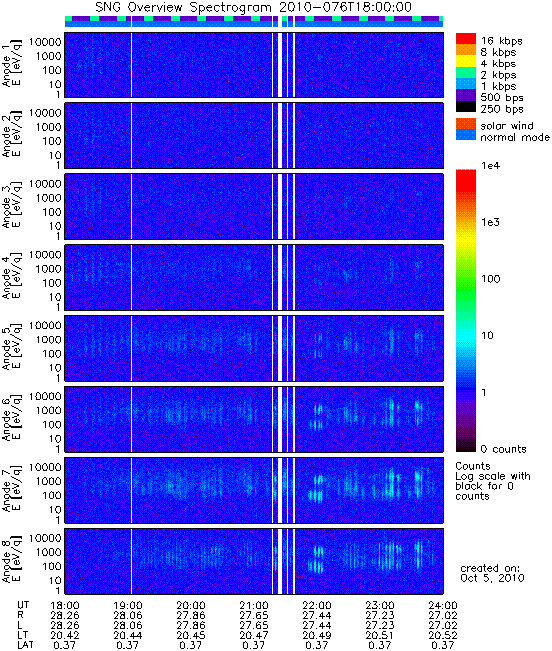Click the '250 bps' legend label

[x=502, y=109]
